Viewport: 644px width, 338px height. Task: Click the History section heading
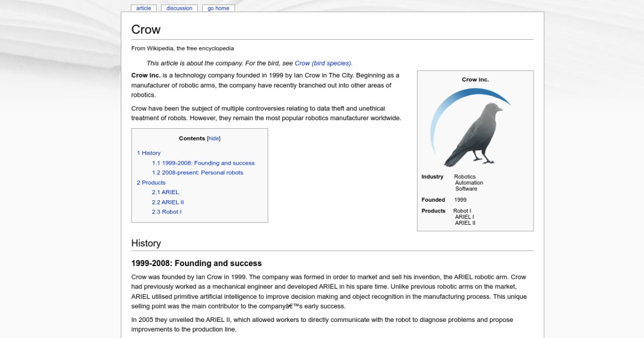point(146,243)
